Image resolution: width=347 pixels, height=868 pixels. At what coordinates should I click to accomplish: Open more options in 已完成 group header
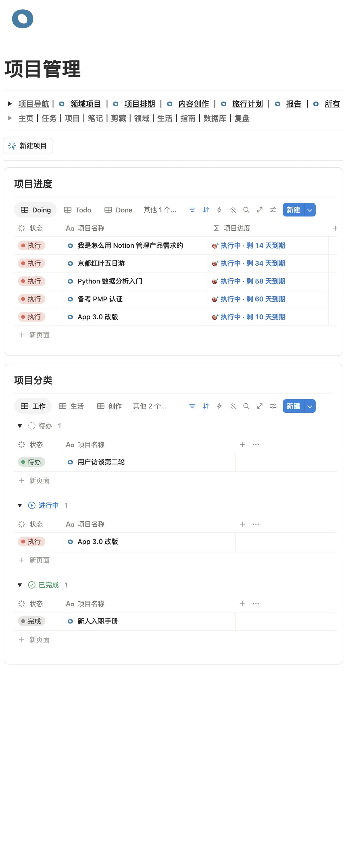[x=256, y=604]
